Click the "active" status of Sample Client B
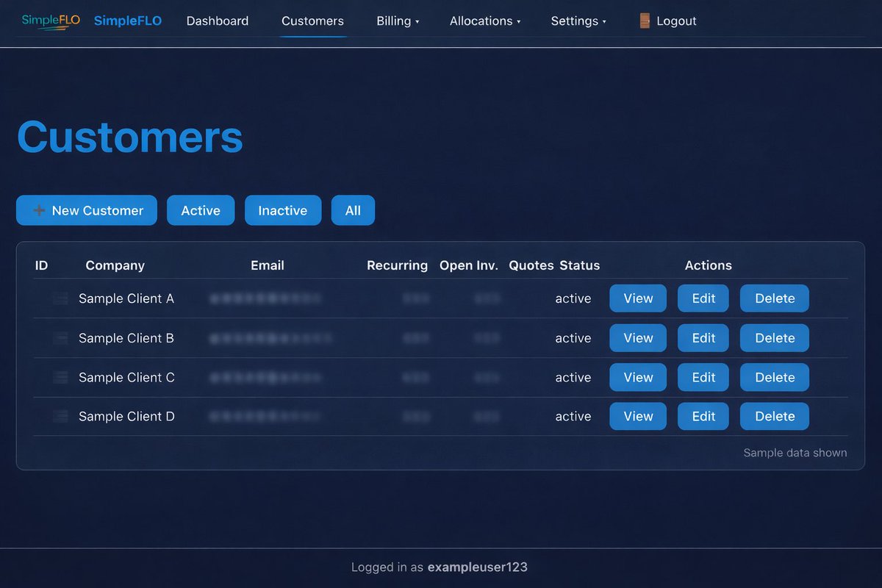Image resolution: width=882 pixels, height=588 pixels. click(573, 338)
